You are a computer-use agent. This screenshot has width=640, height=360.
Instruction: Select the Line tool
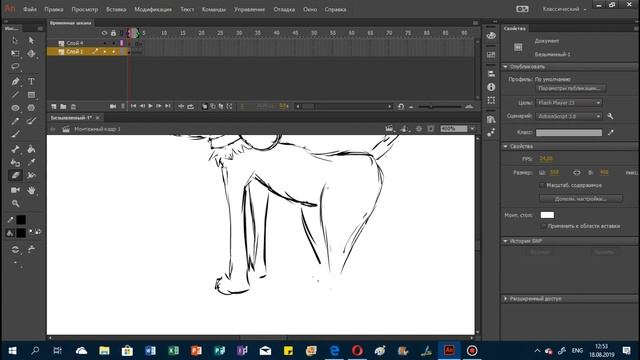click(15, 95)
